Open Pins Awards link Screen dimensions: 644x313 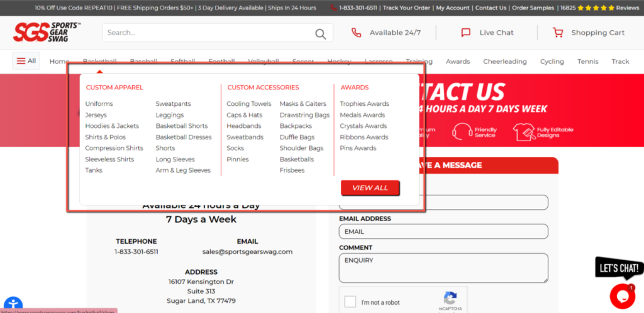pyautogui.click(x=358, y=148)
